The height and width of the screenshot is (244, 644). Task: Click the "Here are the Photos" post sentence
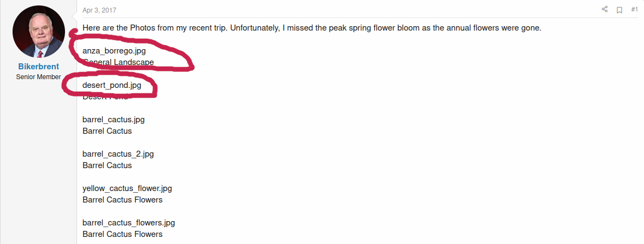pos(311,28)
